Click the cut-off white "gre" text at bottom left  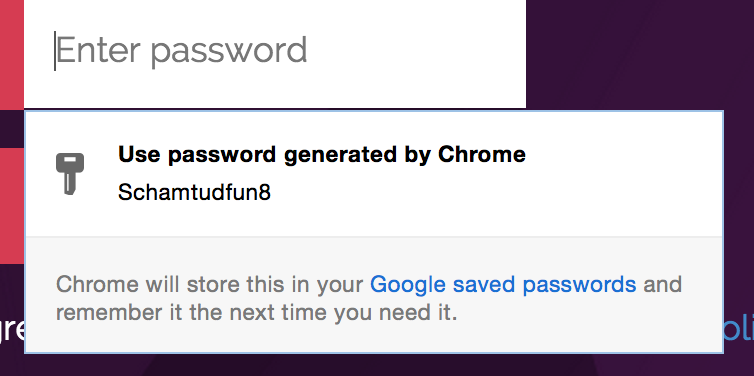point(12,331)
